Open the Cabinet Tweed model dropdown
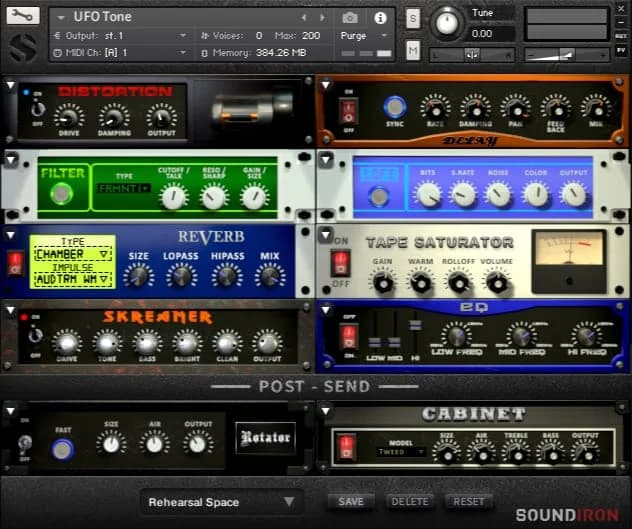 point(400,452)
